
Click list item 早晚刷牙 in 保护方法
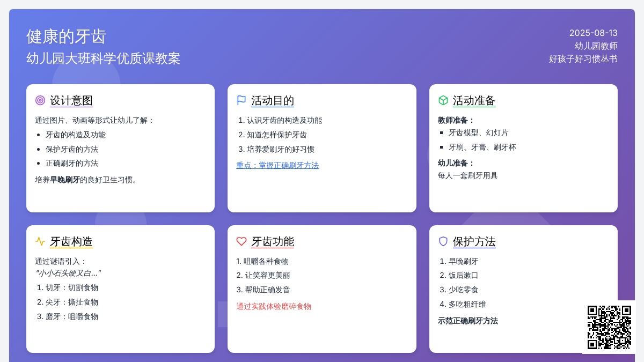464,261
